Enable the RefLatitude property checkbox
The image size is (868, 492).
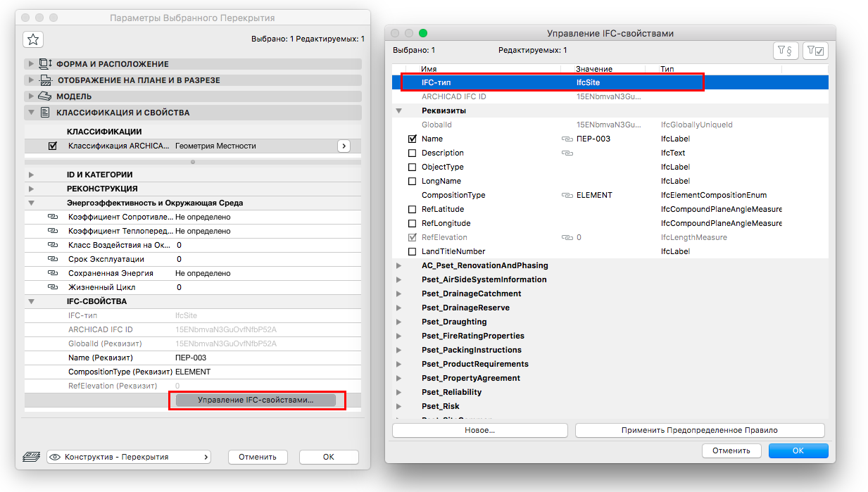(x=413, y=209)
